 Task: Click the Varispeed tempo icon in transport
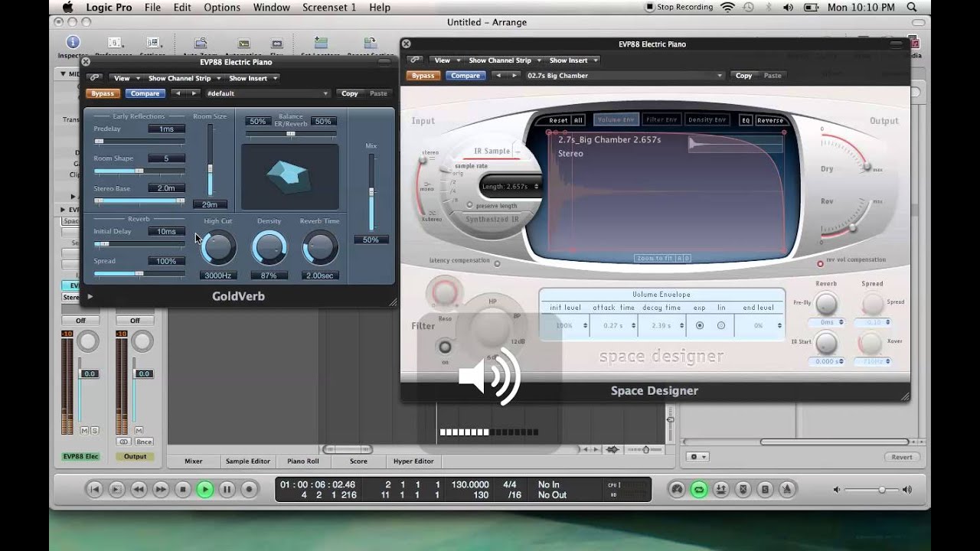676,490
